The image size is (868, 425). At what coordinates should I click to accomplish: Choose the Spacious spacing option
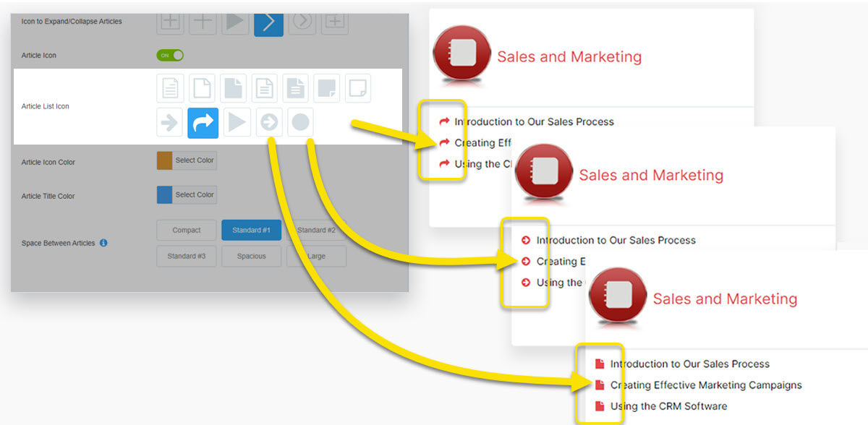tap(251, 256)
